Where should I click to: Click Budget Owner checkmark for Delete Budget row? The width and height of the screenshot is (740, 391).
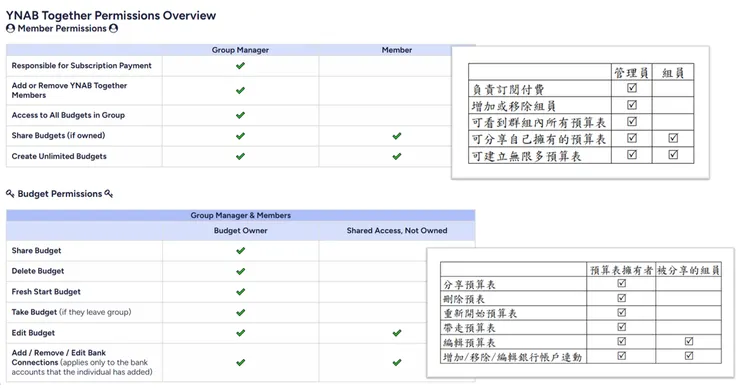tap(240, 272)
